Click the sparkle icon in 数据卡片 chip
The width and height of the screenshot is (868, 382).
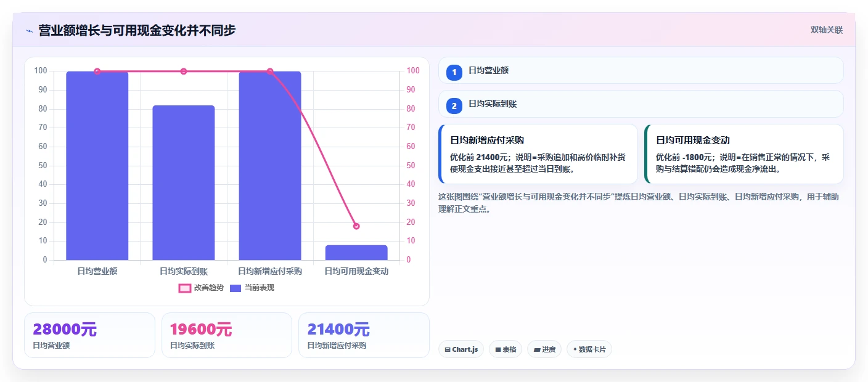(x=575, y=349)
